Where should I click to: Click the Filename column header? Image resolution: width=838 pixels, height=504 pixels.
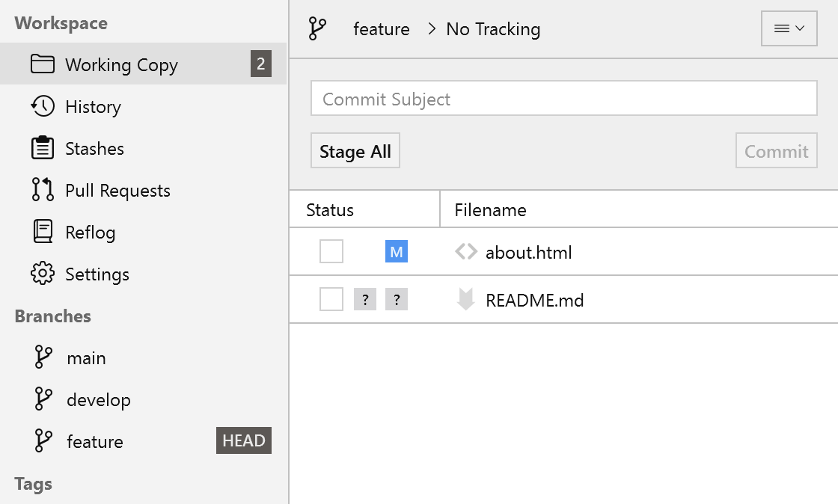490,210
